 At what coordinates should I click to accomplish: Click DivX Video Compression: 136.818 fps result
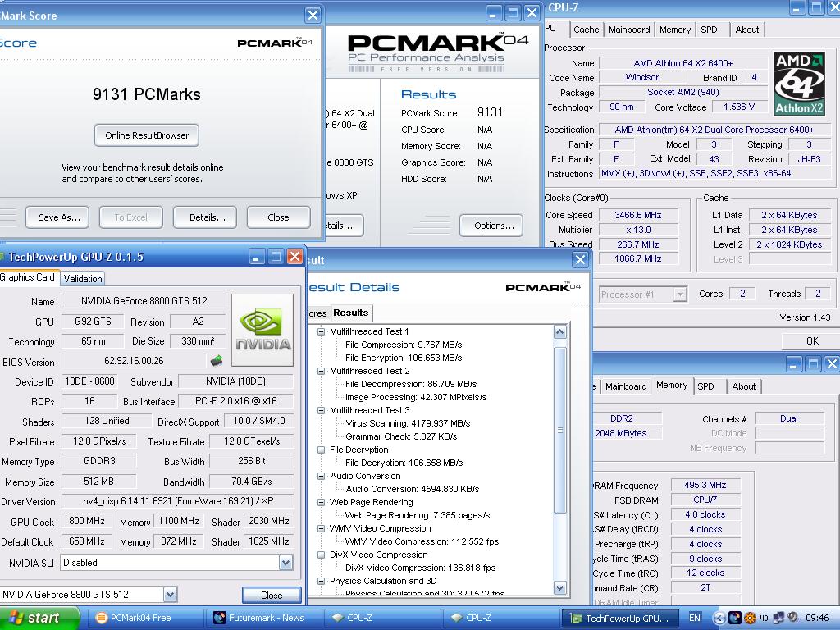coord(421,568)
